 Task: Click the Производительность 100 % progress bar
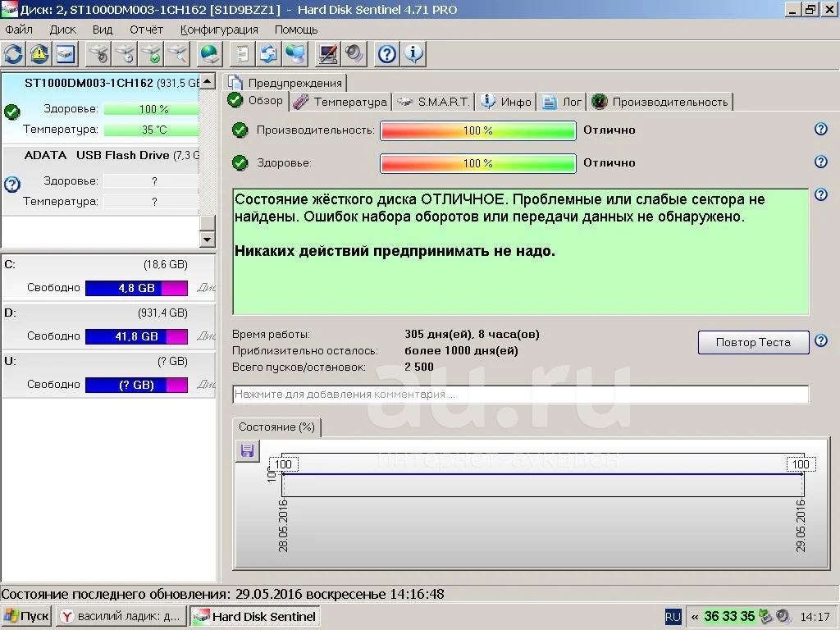[x=478, y=130]
